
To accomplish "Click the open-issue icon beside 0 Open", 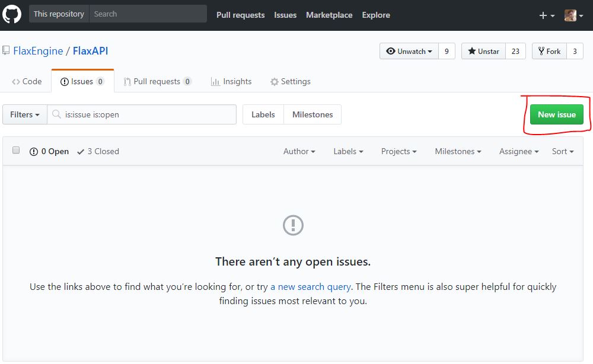I will pos(34,152).
